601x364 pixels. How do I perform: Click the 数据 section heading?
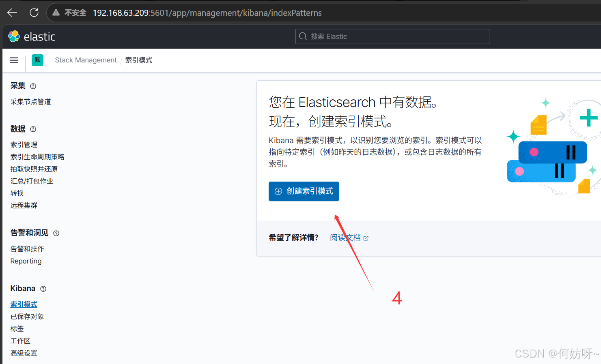pyautogui.click(x=18, y=129)
